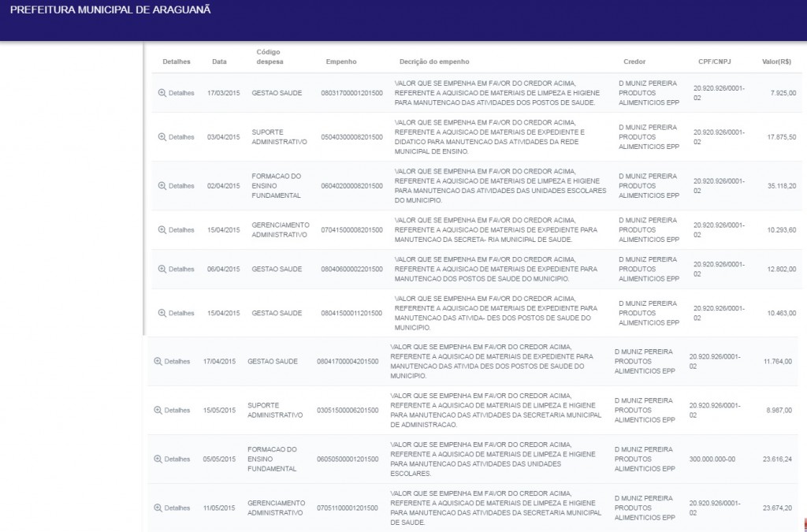Click magnifier icon for the 17/04/2015 entry

[x=158, y=362]
